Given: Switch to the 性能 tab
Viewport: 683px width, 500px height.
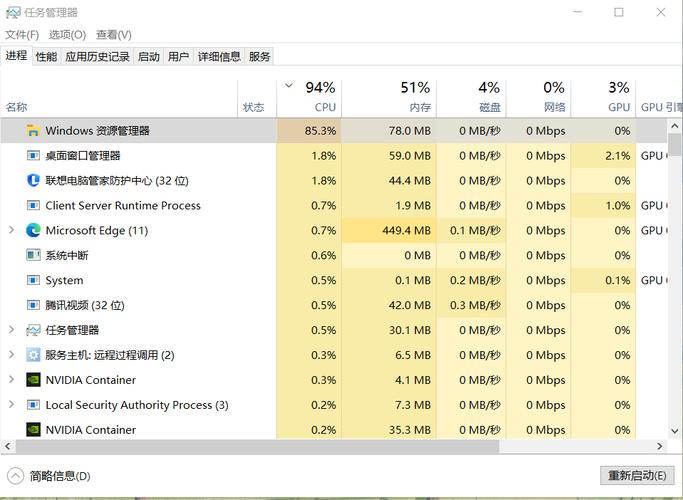Looking at the screenshot, I should [46, 56].
